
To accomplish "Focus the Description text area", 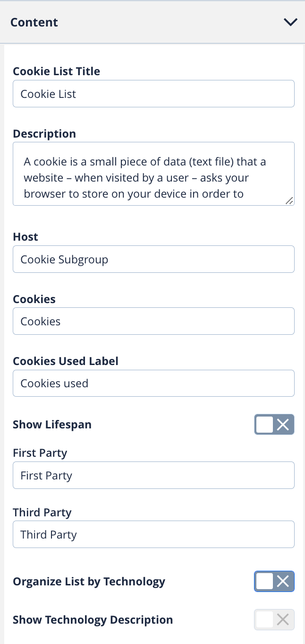I will [153, 174].
